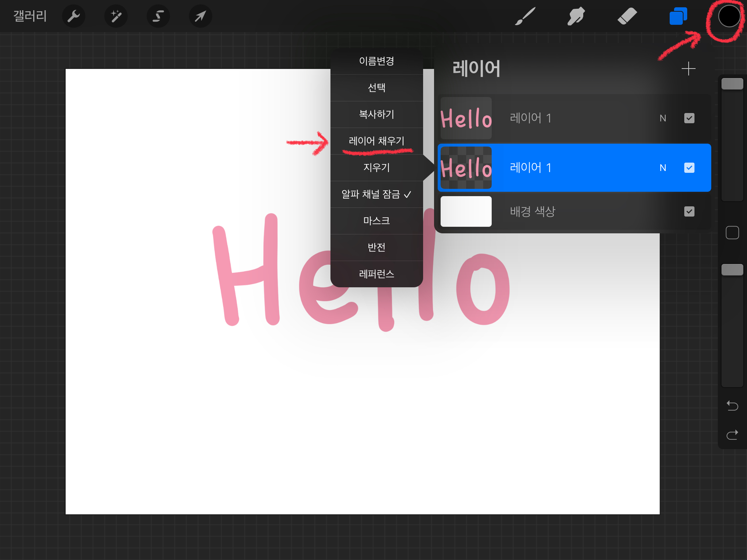Activate the Transform arrow tool

pyautogui.click(x=200, y=16)
